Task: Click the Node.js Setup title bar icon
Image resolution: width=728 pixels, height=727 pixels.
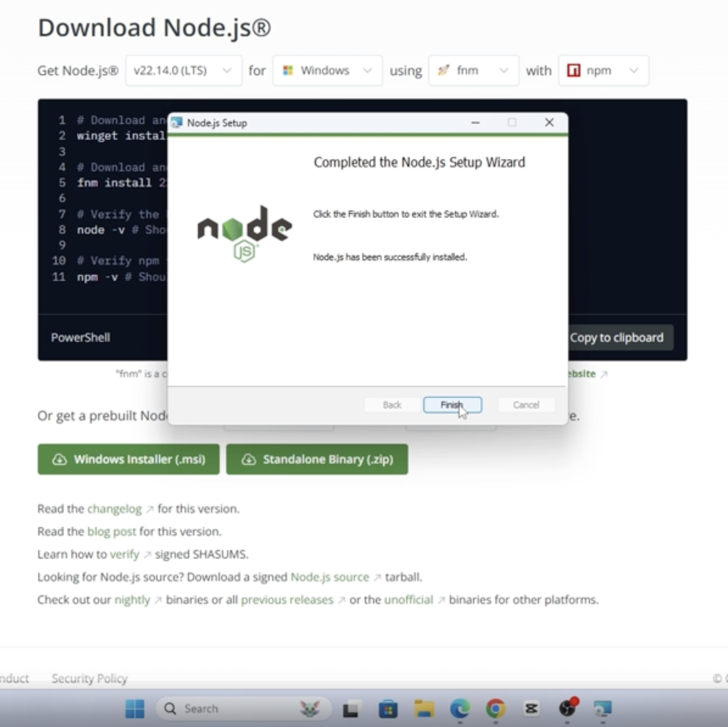Action: point(177,123)
